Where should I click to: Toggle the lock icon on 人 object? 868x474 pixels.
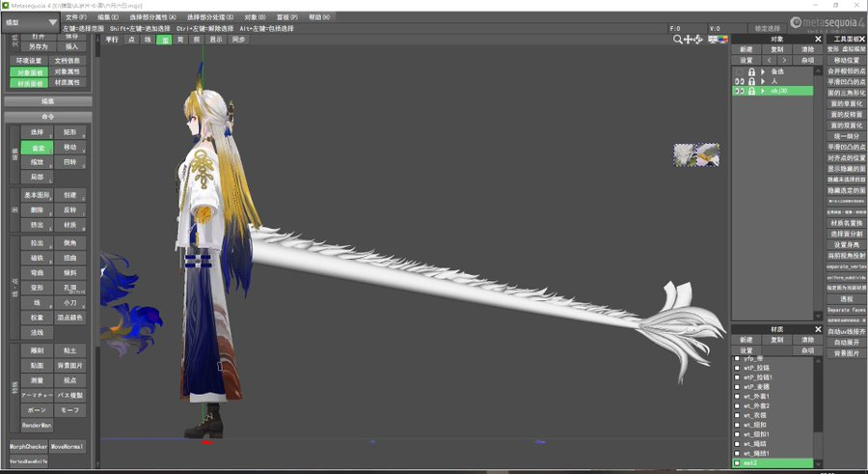click(x=751, y=81)
